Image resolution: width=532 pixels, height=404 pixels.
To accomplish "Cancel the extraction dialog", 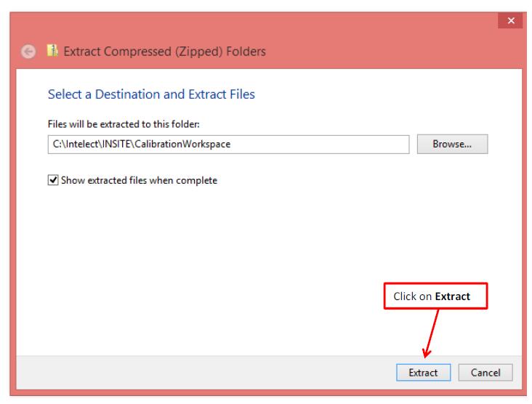I will pyautogui.click(x=485, y=373).
